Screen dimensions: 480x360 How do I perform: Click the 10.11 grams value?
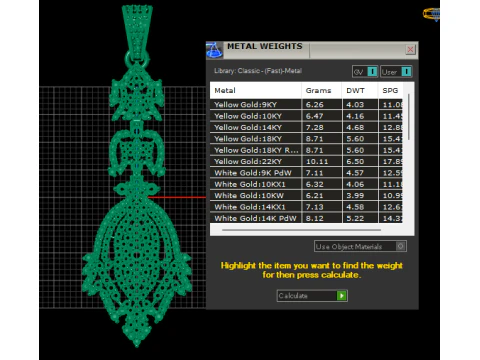click(x=317, y=161)
